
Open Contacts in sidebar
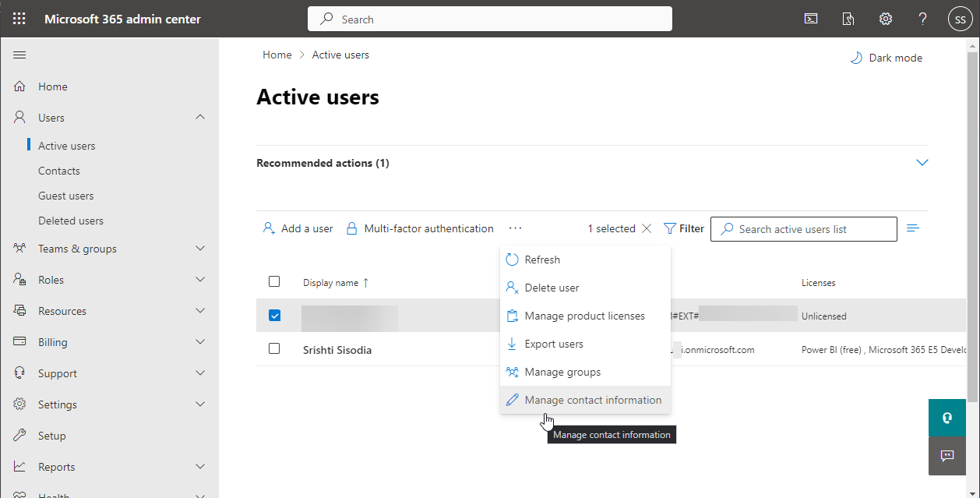59,171
